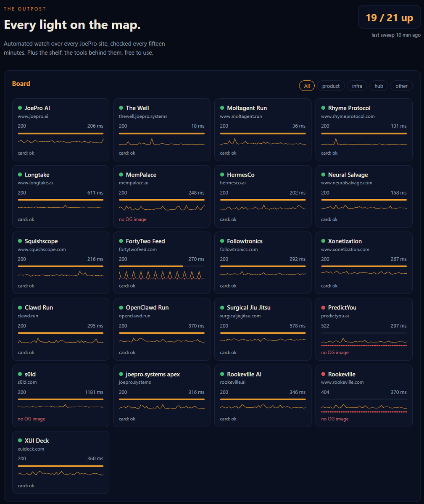Click the uptime bar on the Followtronics card
The image size is (424, 504).
(x=263, y=266)
